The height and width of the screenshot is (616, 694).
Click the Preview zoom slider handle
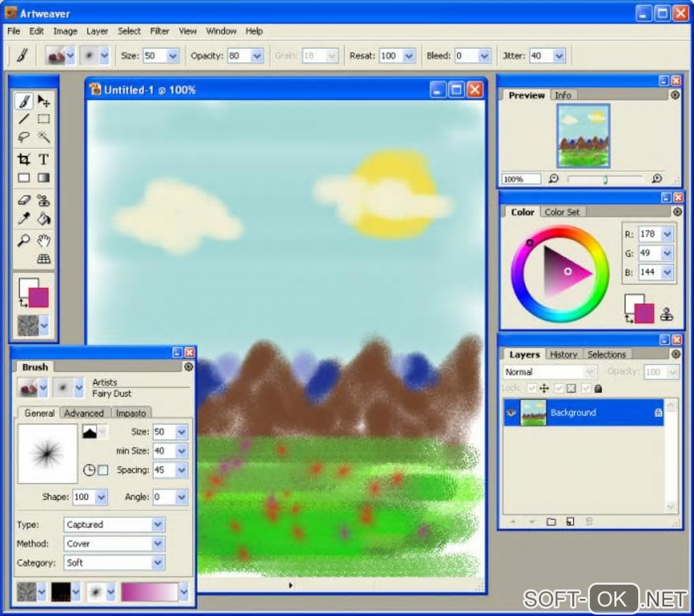(x=605, y=179)
